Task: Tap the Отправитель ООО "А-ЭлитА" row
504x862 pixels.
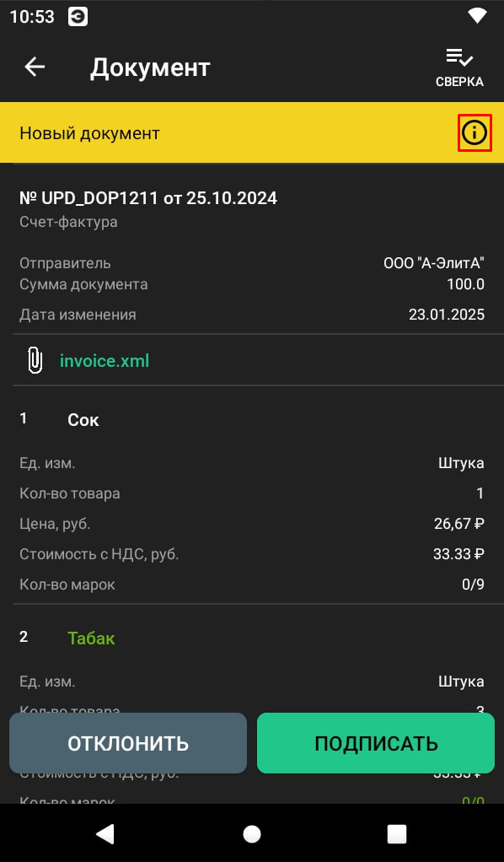Action: click(x=252, y=263)
